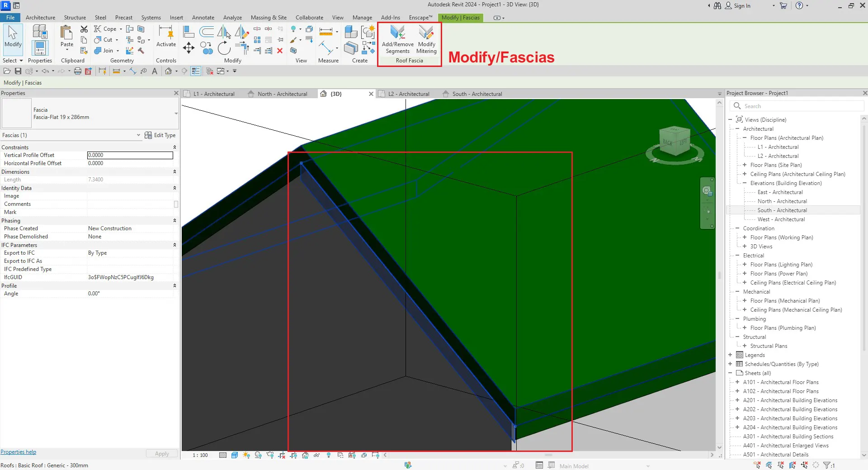
Task: Click the Text 'A' icon in quick access toolbar
Action: click(x=155, y=71)
